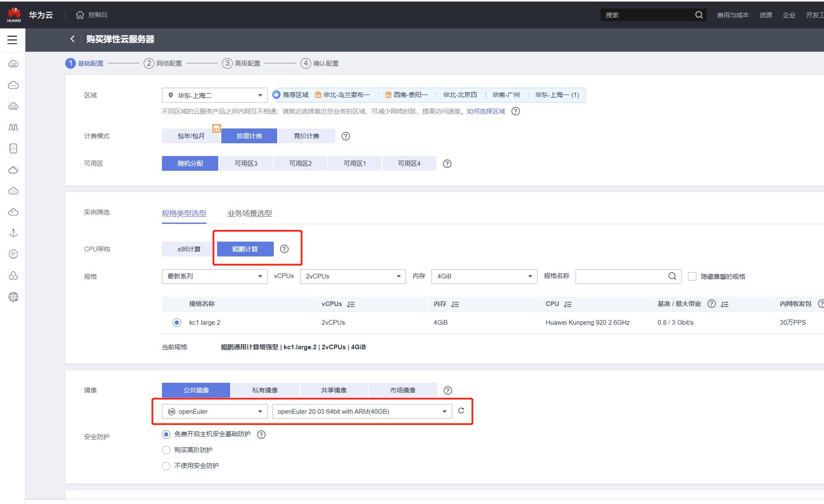Click the back arrow beside 购买弹性云服务器
This screenshot has height=504, width=824.
coord(72,39)
